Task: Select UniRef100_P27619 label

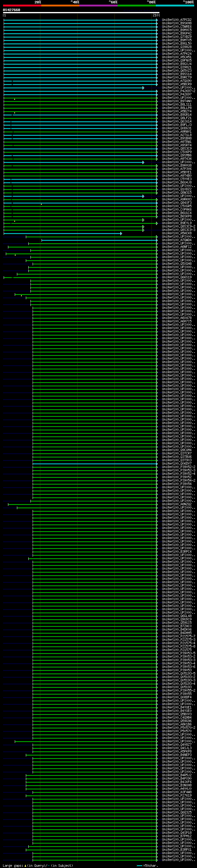Action: pyautogui.click(x=177, y=795)
